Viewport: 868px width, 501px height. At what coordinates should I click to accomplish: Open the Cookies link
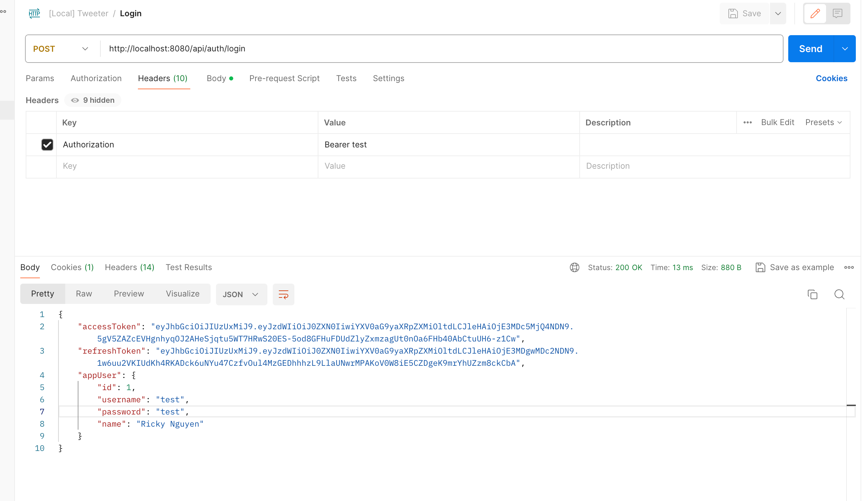(831, 78)
